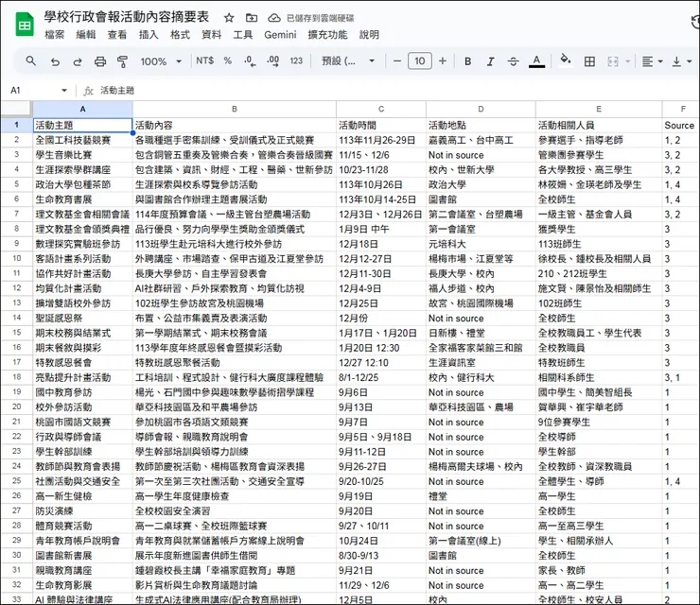Screen dimensions: 700x605
Task: Open the Google Sheets home icon
Action: tap(25, 25)
